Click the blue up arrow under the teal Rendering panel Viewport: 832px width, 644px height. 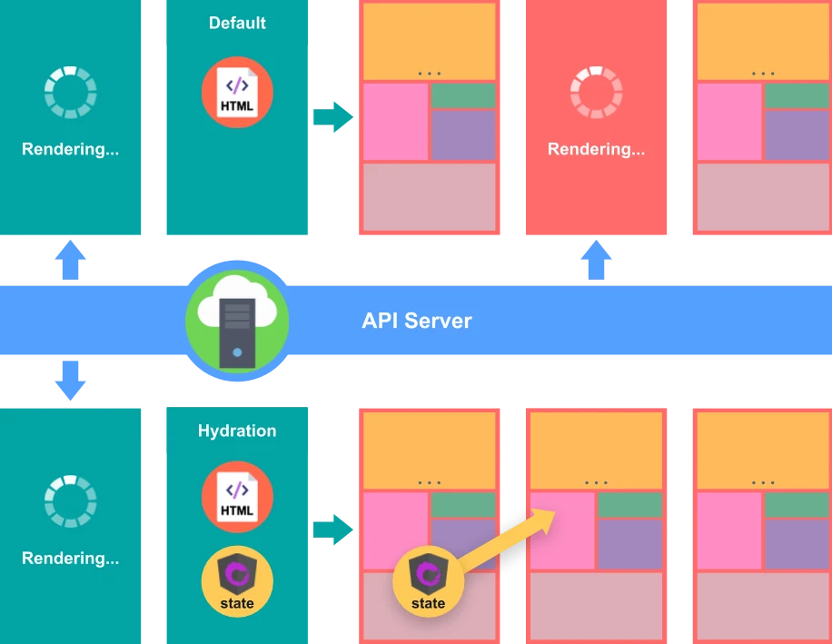point(71,260)
